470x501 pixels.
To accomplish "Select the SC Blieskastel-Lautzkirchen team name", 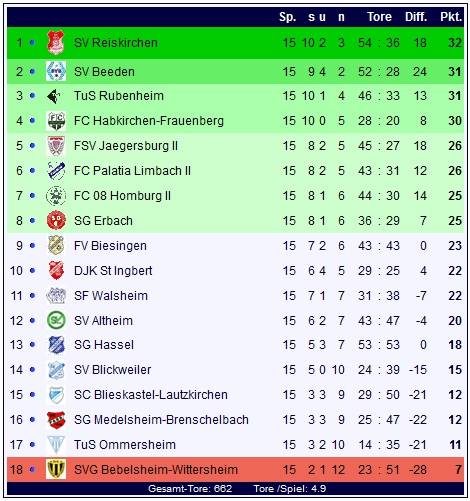I will click(x=151, y=395).
